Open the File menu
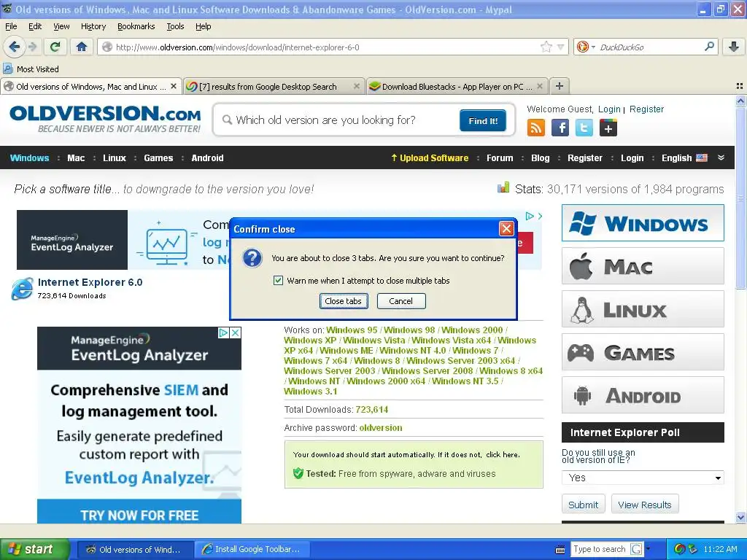747x560 pixels. [x=11, y=26]
